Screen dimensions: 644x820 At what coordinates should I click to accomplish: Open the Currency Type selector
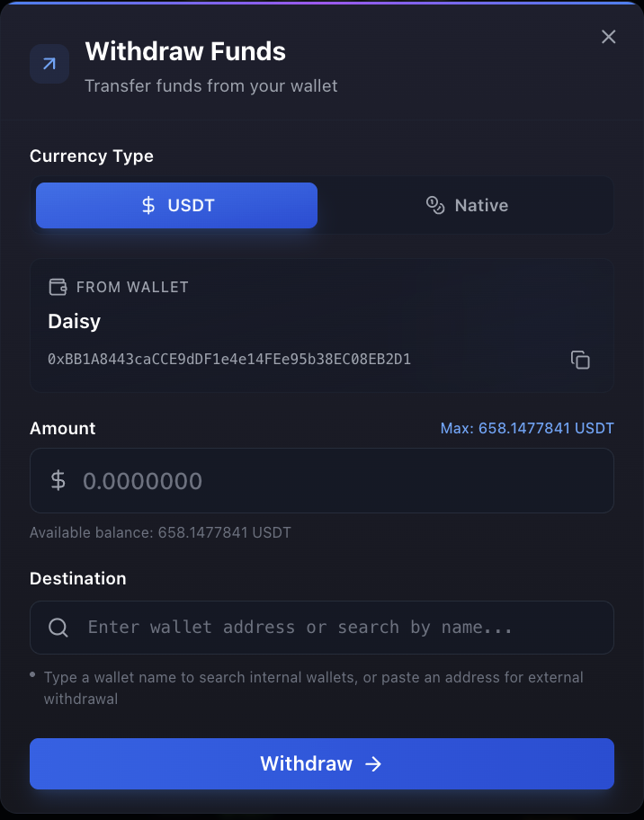[321, 205]
